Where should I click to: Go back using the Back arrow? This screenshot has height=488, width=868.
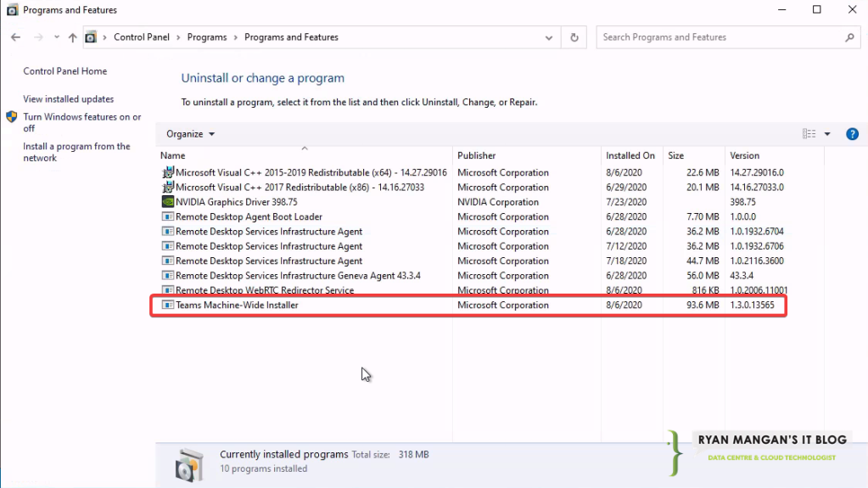pyautogui.click(x=15, y=37)
